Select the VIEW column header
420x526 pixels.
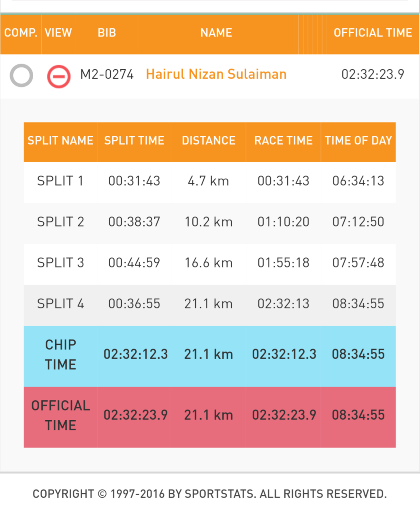pyautogui.click(x=58, y=33)
